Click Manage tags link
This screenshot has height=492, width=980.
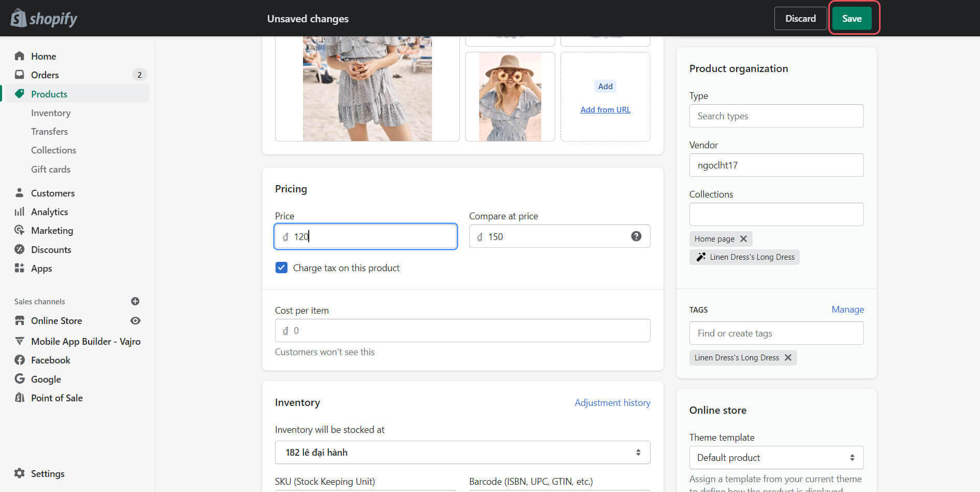847,309
